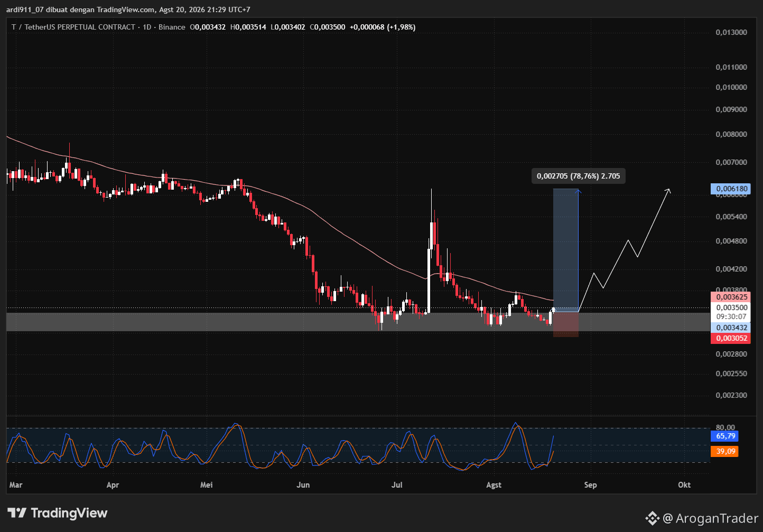This screenshot has width=763, height=532.
Task: Click the 80,00 oscillator level label
Action: [x=725, y=427]
